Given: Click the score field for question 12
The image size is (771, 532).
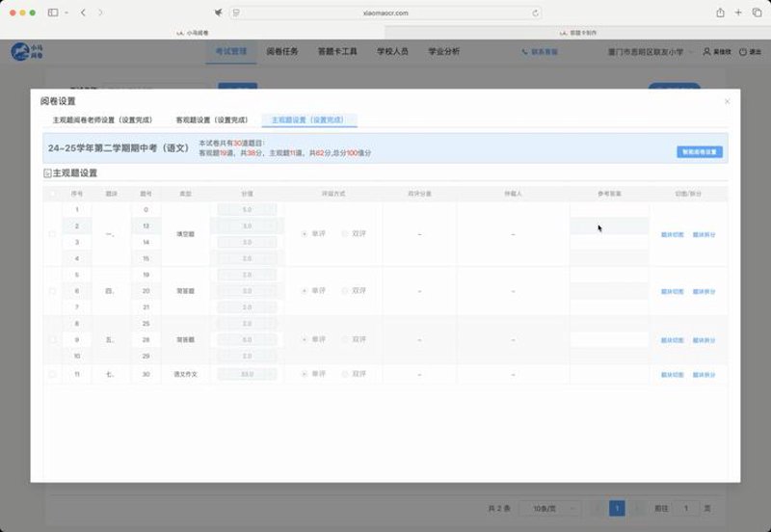Looking at the screenshot, I should click(x=247, y=226).
